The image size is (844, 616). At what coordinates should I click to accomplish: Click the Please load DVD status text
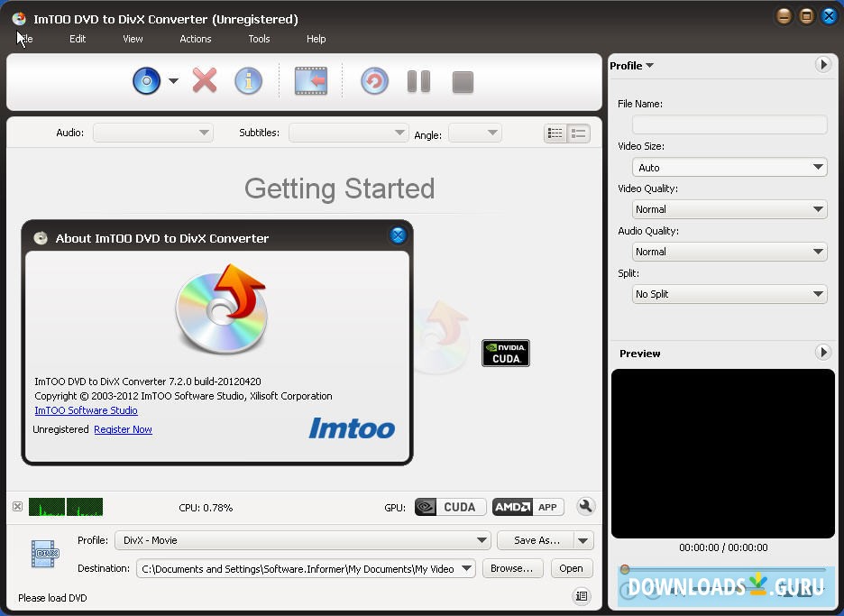tap(52, 598)
